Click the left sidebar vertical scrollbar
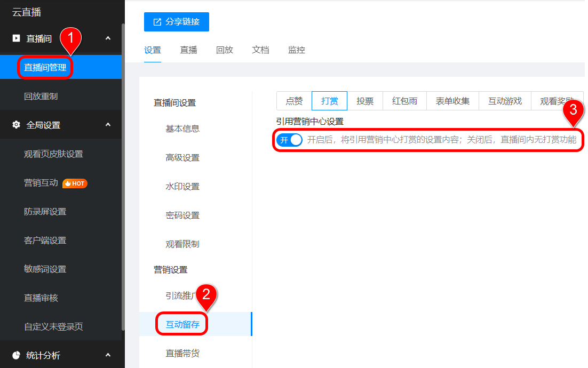Image resolution: width=588 pixels, height=368 pixels. point(123,176)
